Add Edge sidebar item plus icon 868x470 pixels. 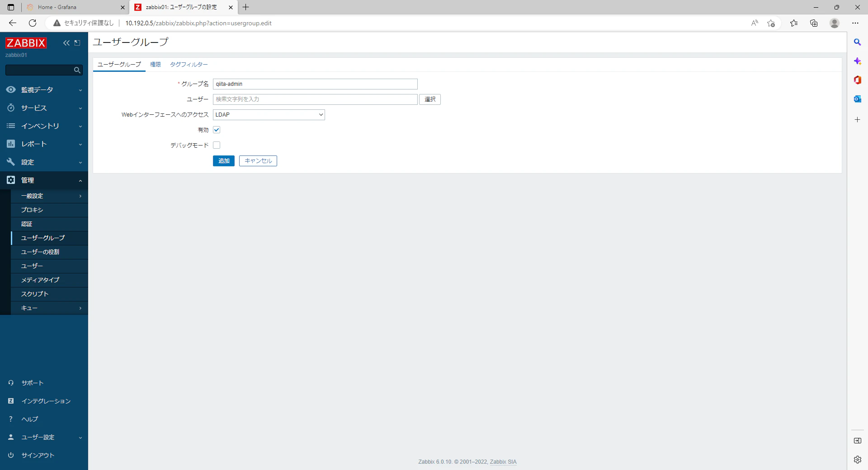pyautogui.click(x=857, y=120)
